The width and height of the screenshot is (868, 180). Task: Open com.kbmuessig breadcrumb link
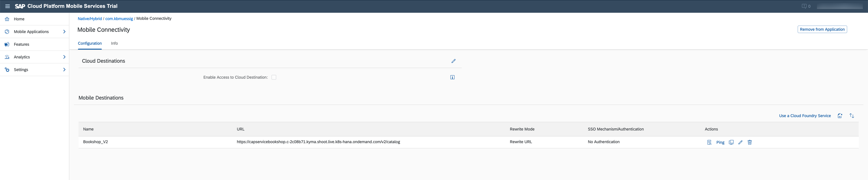(x=119, y=18)
